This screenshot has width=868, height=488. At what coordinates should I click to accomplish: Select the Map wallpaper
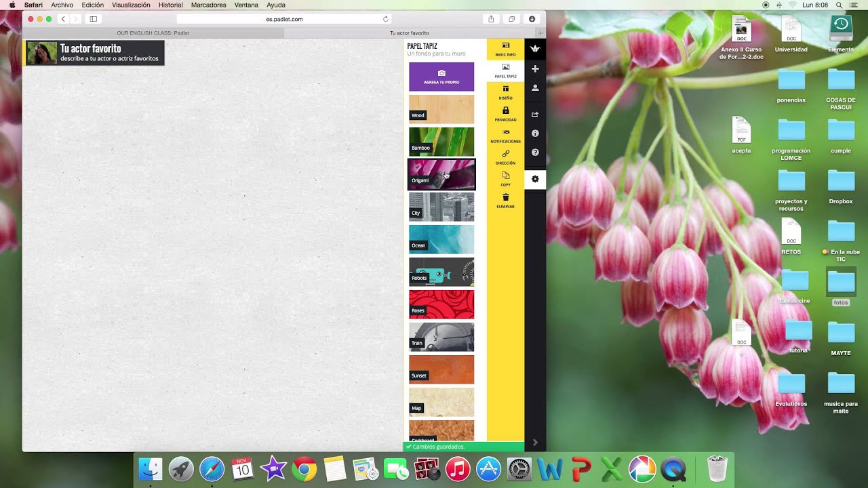tap(441, 402)
